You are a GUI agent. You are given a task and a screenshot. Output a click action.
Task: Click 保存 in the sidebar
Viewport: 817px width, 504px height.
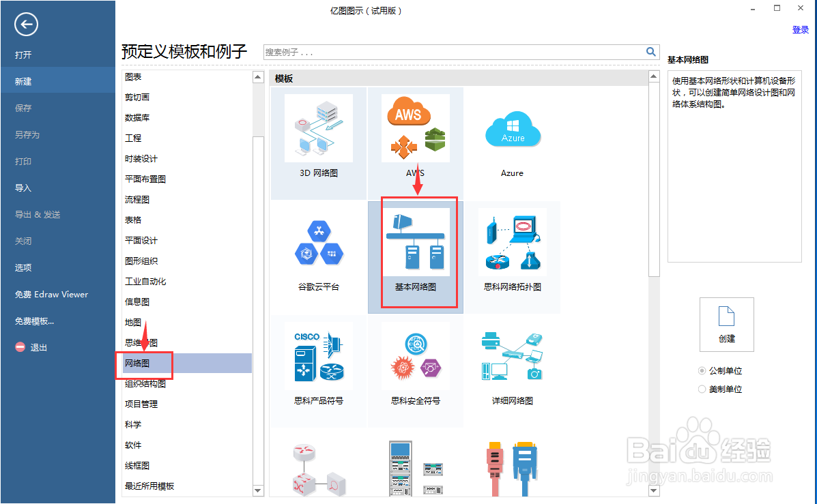23,108
